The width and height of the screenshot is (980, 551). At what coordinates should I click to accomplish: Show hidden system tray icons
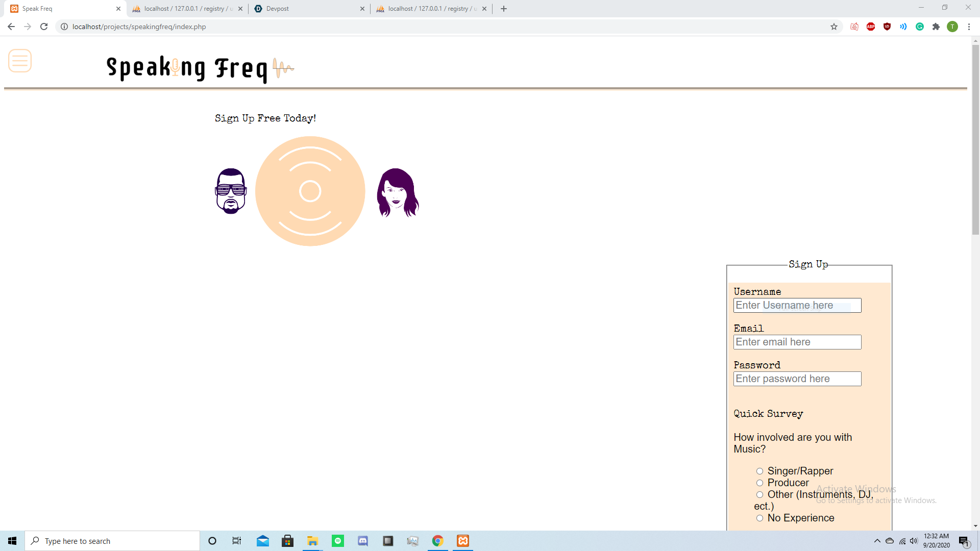pyautogui.click(x=877, y=541)
